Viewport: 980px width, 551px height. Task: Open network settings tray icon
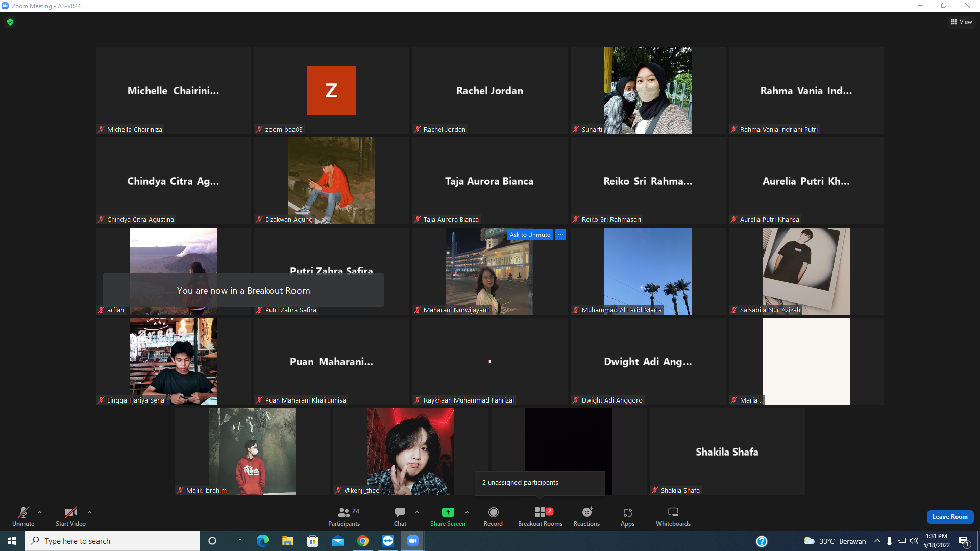(902, 541)
